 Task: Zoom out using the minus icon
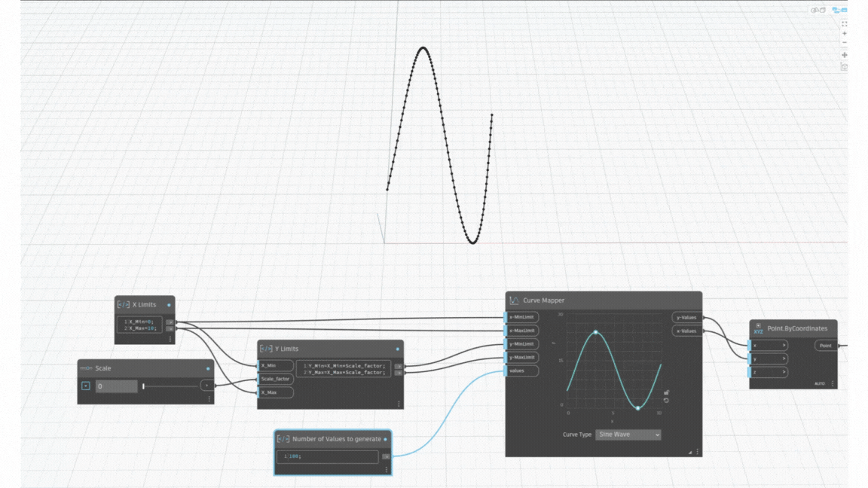click(845, 43)
